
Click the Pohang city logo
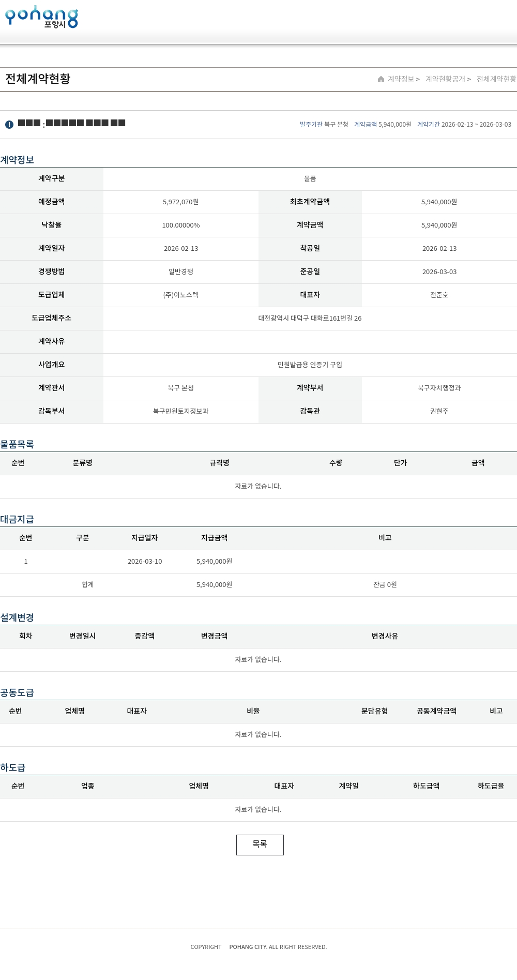[41, 17]
